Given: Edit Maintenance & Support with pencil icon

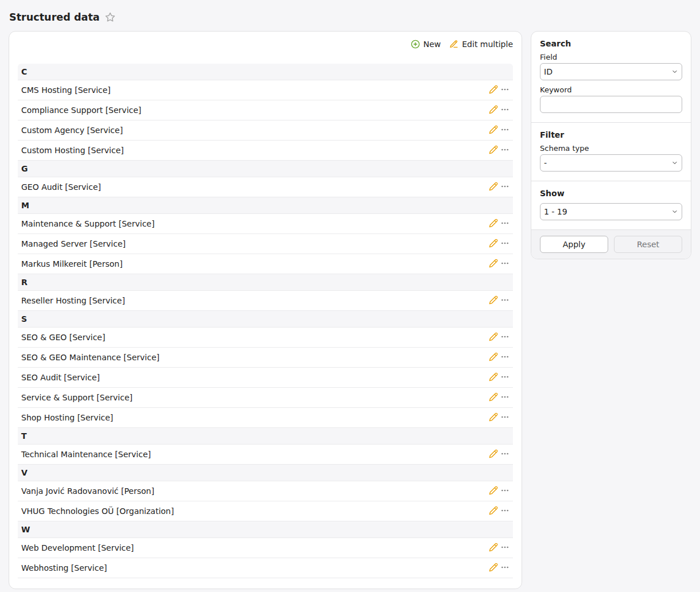Looking at the screenshot, I should (x=493, y=223).
